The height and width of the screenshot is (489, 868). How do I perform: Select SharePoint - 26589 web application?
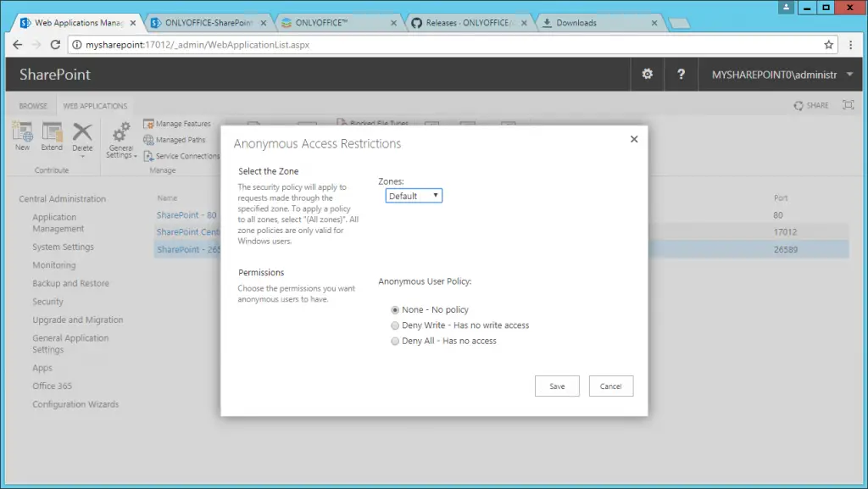[x=188, y=249]
